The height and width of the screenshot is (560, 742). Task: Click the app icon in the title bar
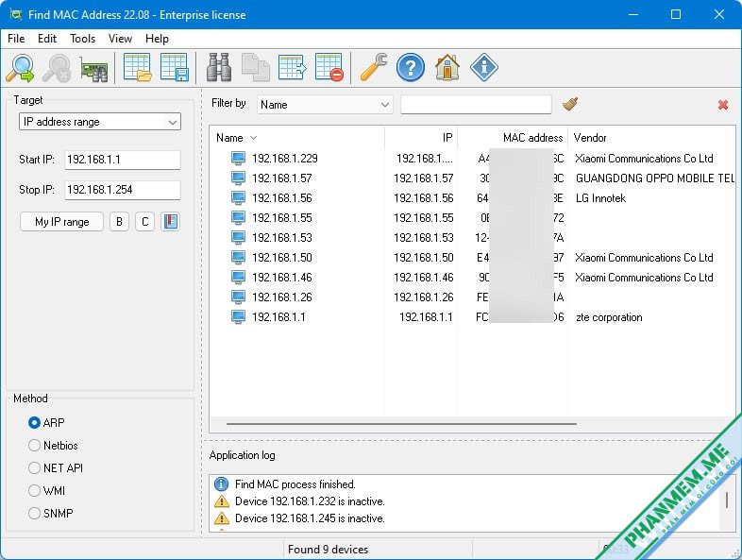tap(16, 14)
